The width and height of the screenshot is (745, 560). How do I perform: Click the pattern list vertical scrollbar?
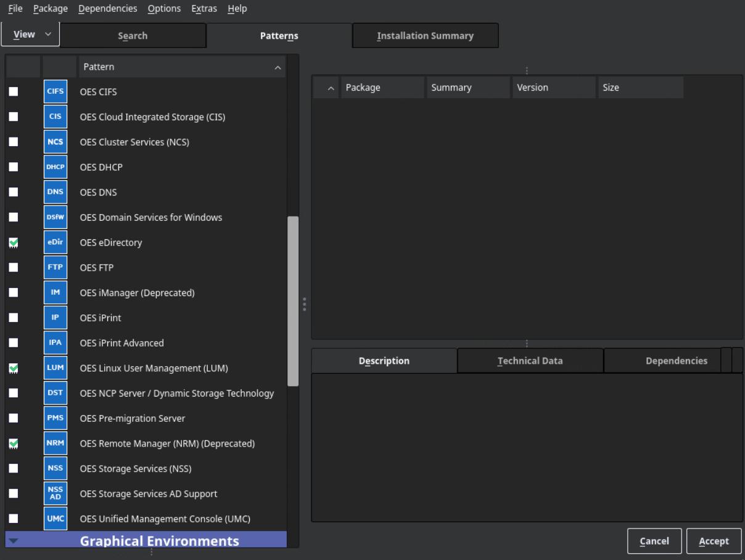(293, 301)
